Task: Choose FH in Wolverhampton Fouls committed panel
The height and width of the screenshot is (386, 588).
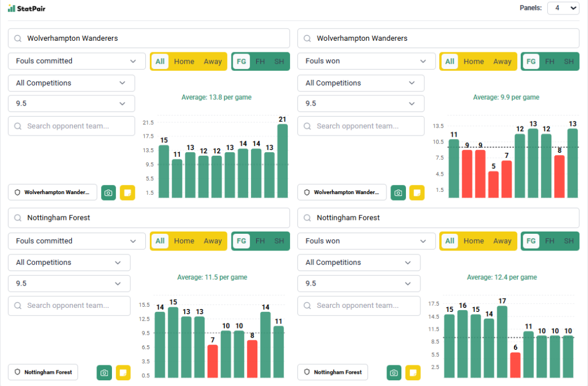Action: coord(260,61)
